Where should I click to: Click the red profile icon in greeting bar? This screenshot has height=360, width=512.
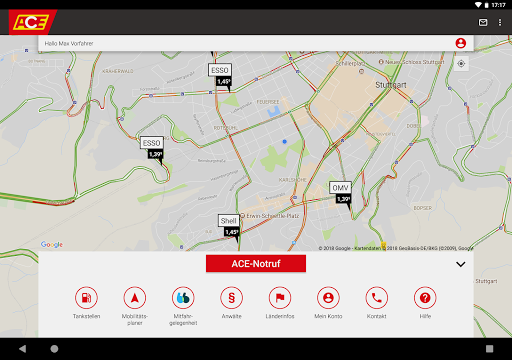tap(461, 43)
